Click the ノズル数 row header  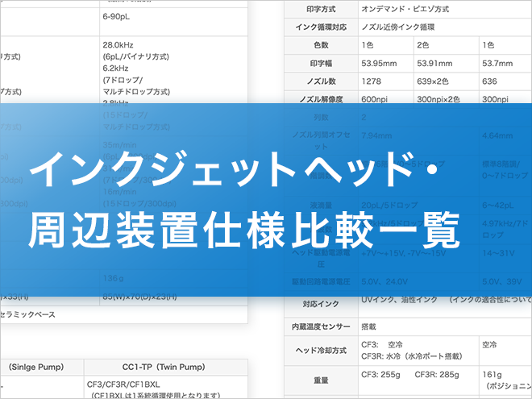point(320,81)
